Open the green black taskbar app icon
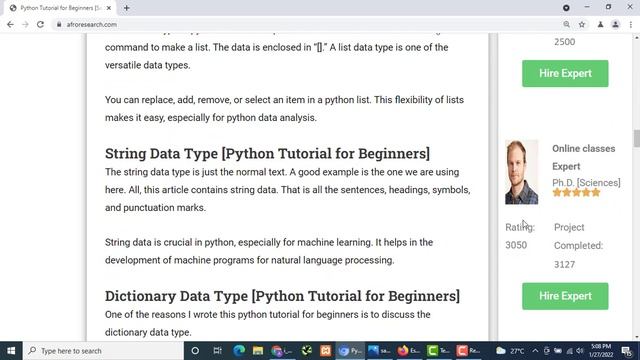This screenshot has height=360, width=640. point(307,351)
